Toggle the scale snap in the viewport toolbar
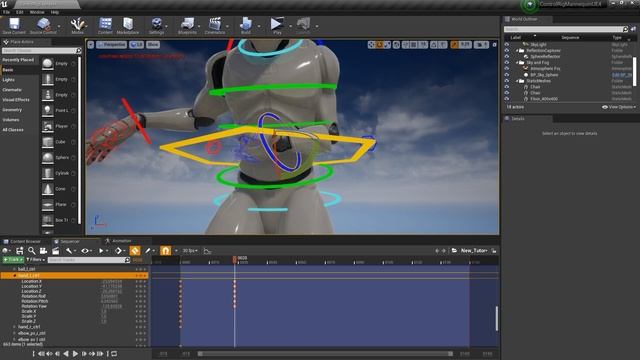 coord(454,45)
